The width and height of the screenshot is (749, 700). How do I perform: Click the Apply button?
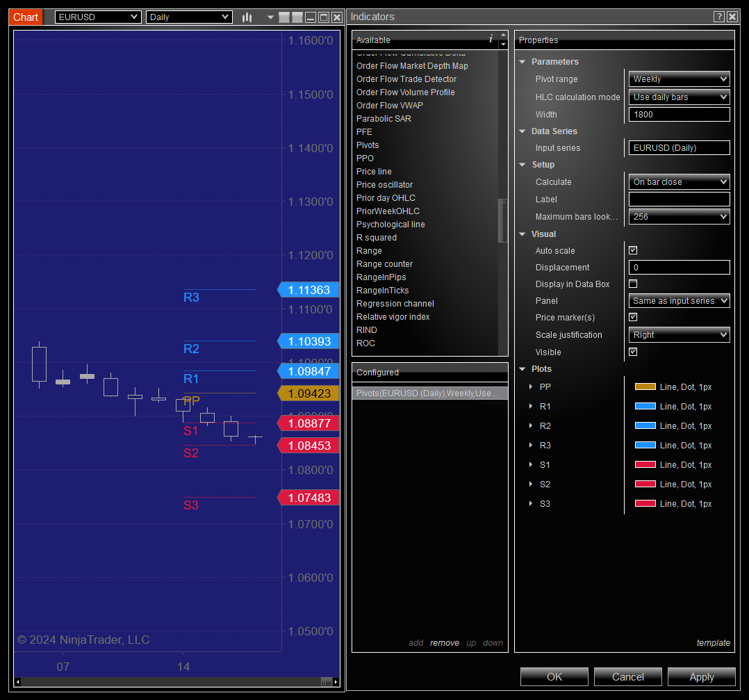(x=701, y=676)
